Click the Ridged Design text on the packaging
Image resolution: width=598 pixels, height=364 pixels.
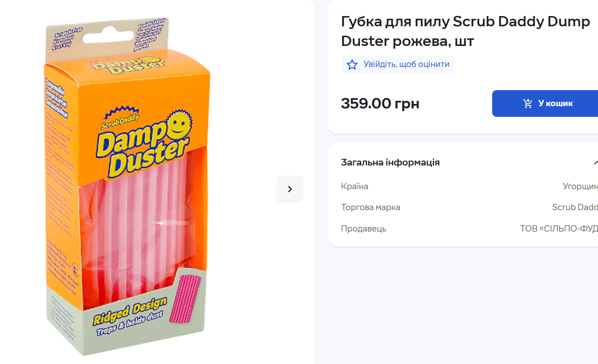130,311
